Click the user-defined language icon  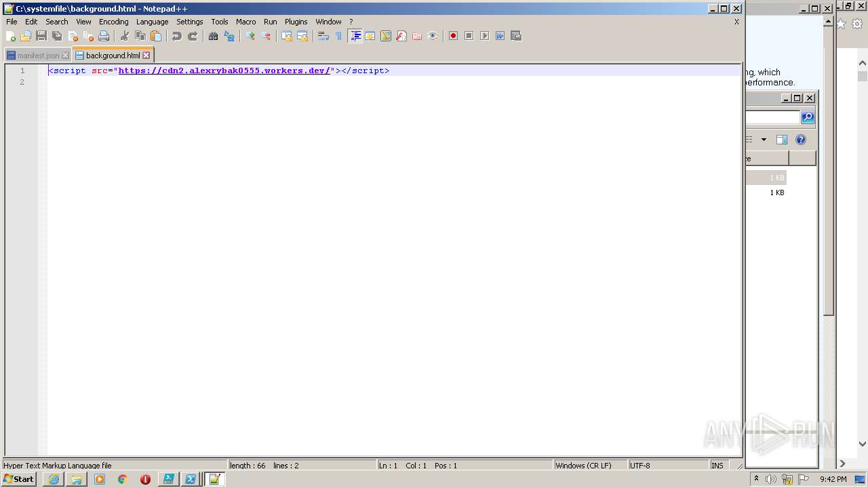370,36
